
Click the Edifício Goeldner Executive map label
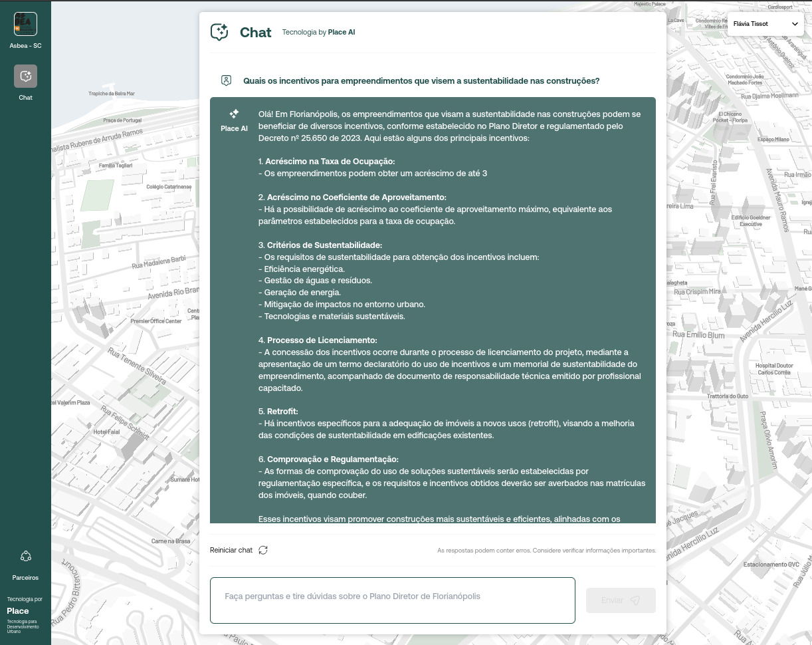751,221
